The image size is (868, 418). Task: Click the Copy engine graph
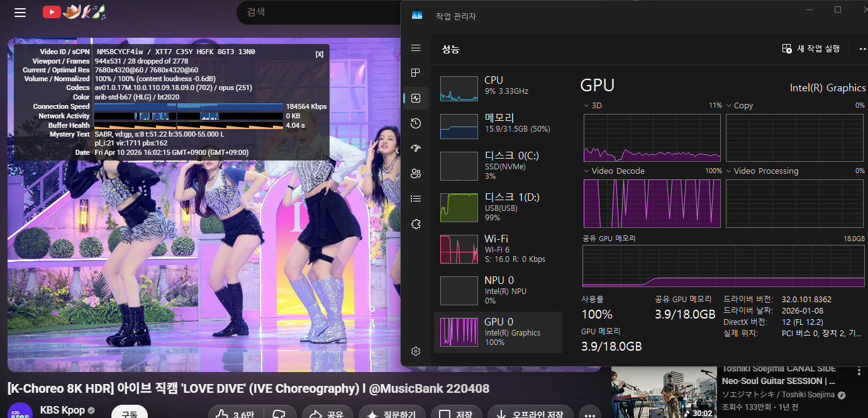coord(794,138)
